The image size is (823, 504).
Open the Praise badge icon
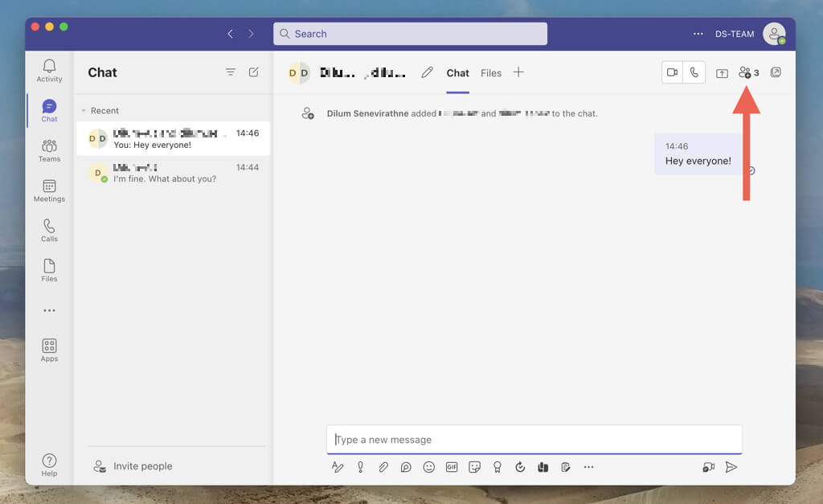click(x=497, y=467)
